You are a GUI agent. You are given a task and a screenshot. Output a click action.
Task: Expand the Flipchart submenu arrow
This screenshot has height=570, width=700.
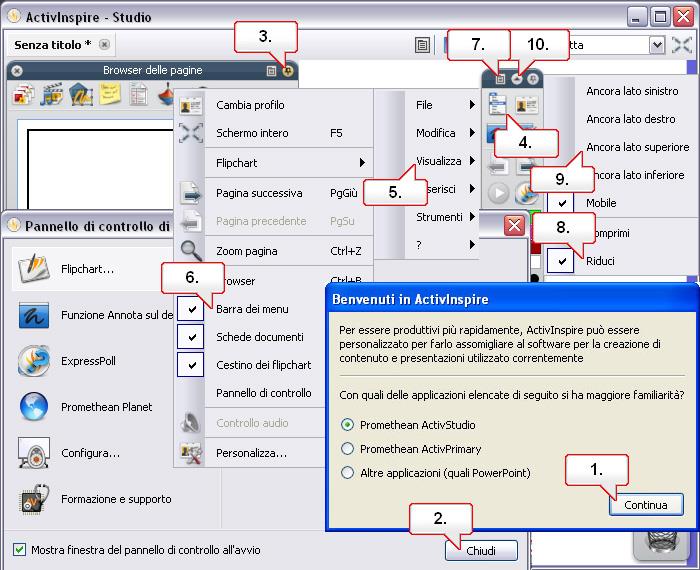click(362, 163)
